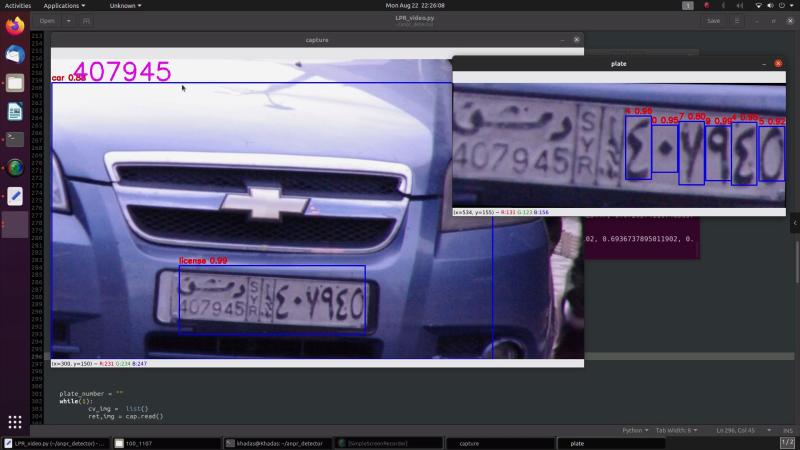Open Firefox from the dock
The image size is (800, 450).
pyautogui.click(x=15, y=26)
